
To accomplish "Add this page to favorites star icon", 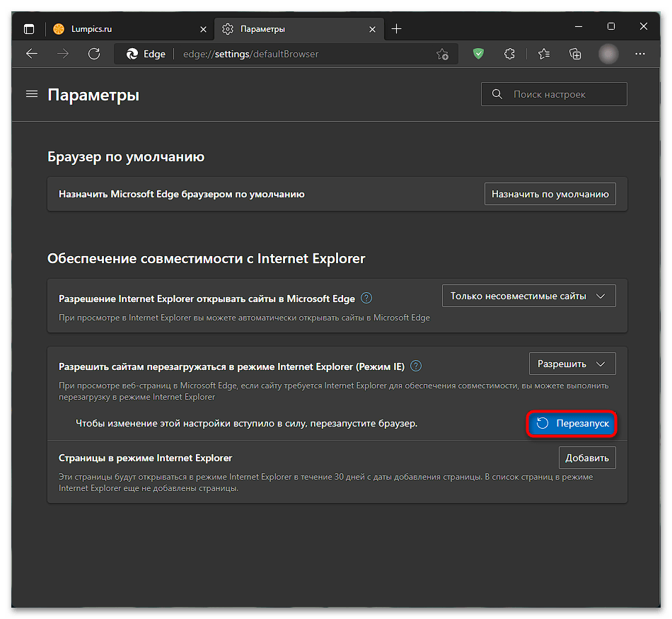I will 442,54.
